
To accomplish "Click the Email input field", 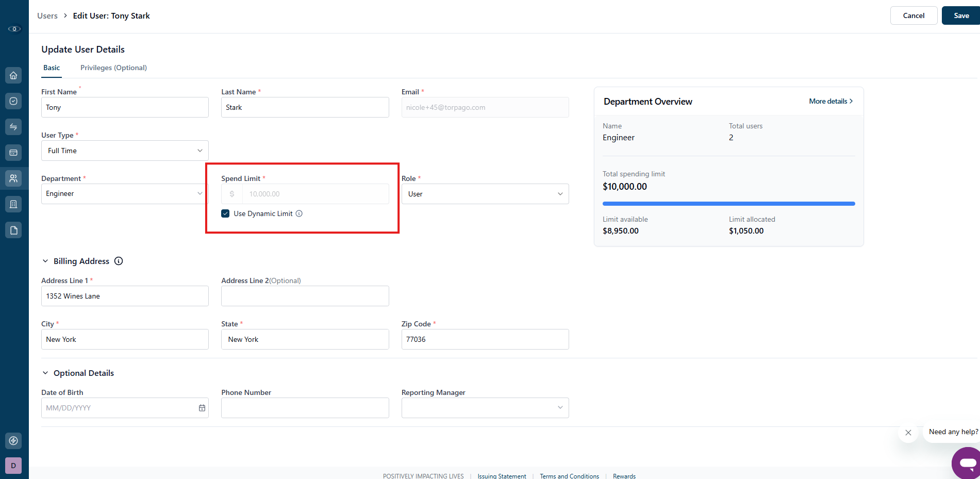I will (x=485, y=107).
